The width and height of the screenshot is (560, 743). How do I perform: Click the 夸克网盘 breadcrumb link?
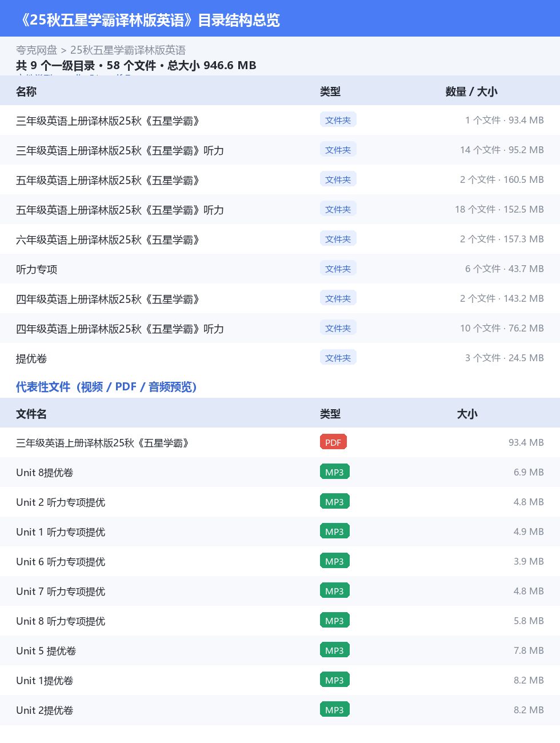coord(37,50)
